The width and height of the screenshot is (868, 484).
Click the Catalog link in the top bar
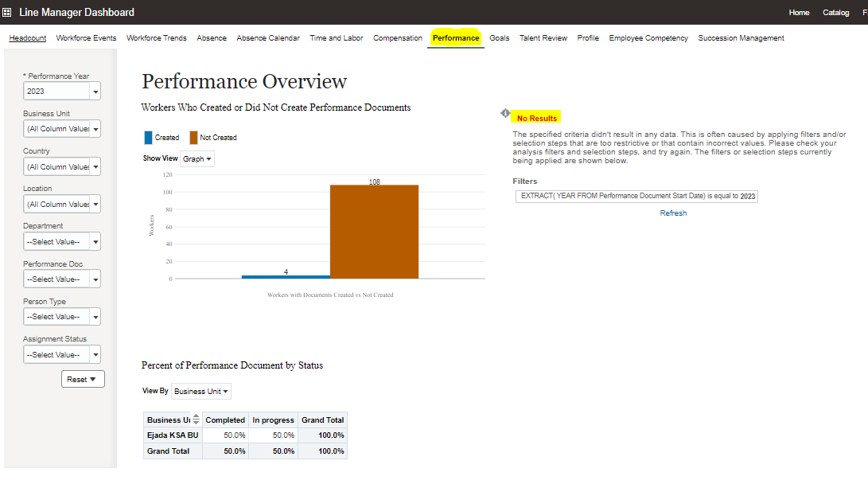(836, 12)
